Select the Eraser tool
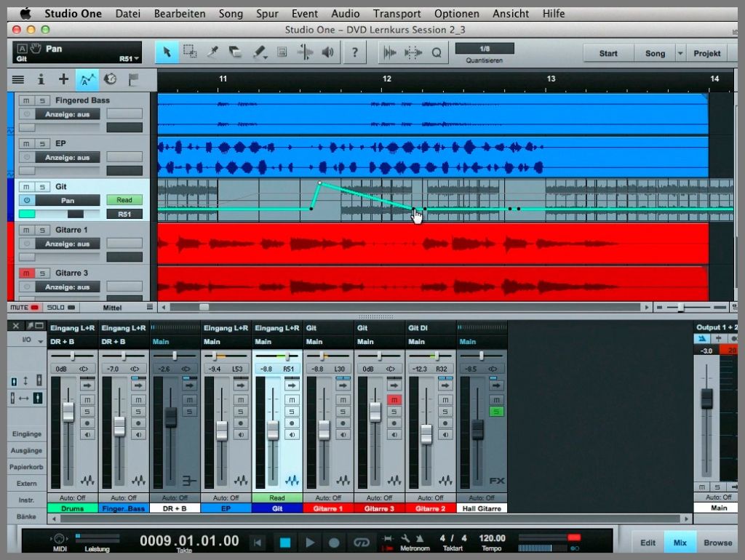745x560 pixels. click(235, 52)
